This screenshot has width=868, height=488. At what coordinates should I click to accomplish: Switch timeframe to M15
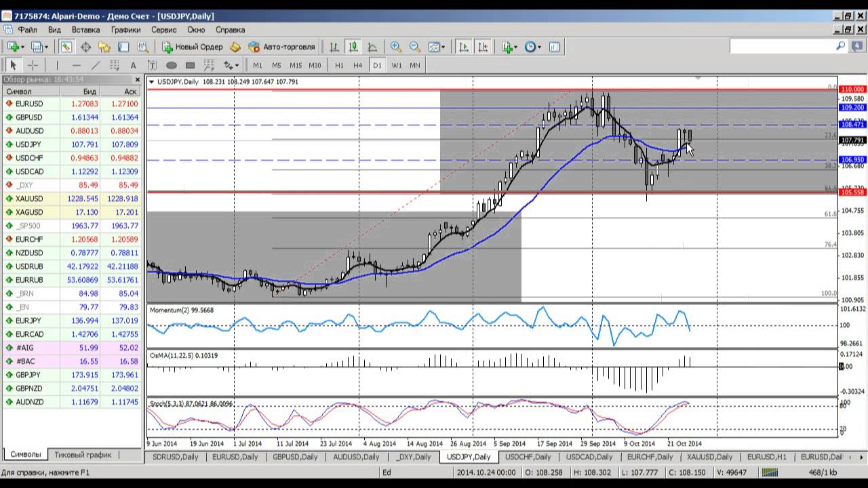click(295, 65)
